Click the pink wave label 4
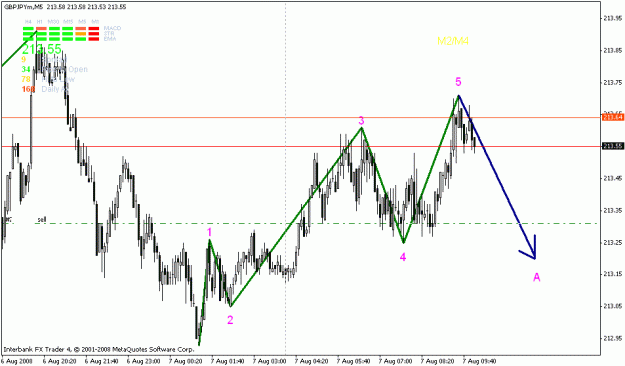The height and width of the screenshot is (366, 625). click(x=403, y=257)
